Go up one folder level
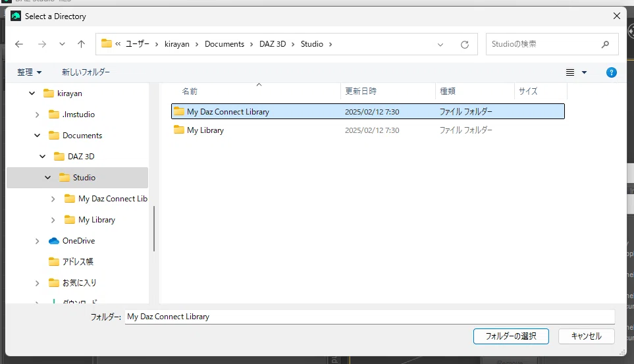Viewport: 634px width, 364px height. (x=81, y=44)
